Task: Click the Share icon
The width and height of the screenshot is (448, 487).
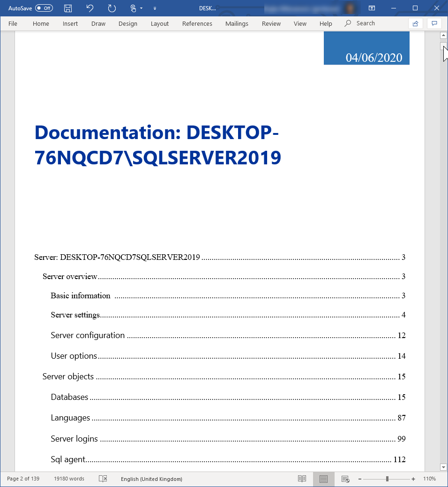Action: [x=415, y=23]
